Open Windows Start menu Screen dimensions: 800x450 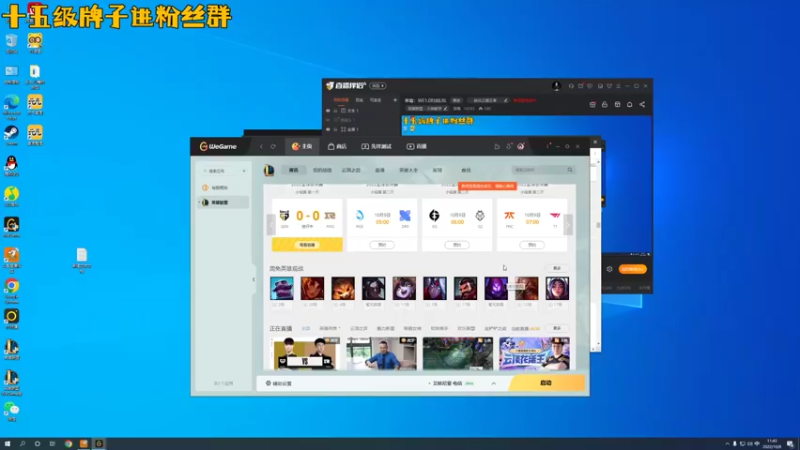(x=7, y=444)
